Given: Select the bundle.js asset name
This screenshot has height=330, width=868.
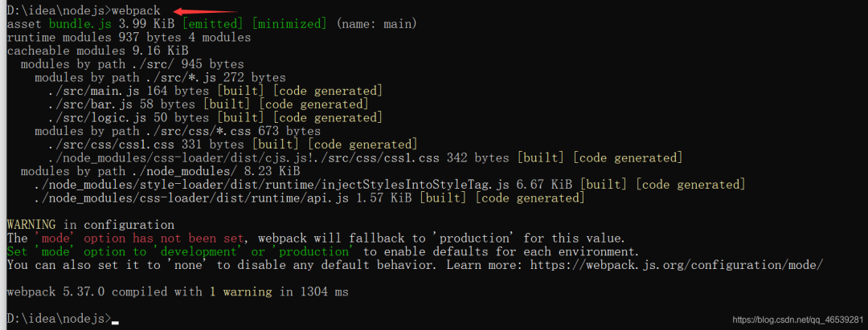Looking at the screenshot, I should coord(80,24).
